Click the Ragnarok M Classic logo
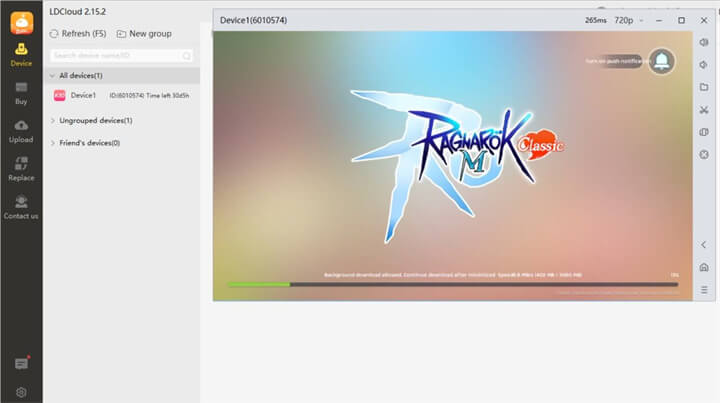This screenshot has width=720, height=403. (457, 165)
